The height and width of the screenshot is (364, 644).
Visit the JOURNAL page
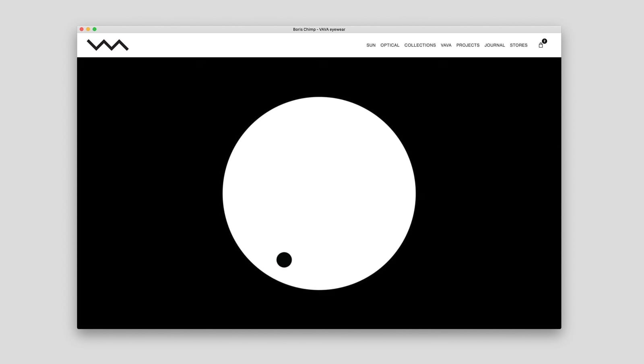[494, 45]
